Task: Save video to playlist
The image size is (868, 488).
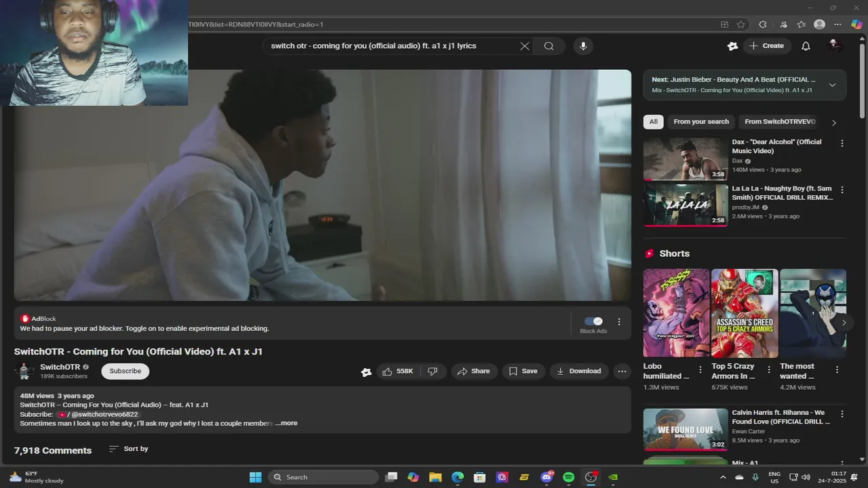Action: point(523,371)
